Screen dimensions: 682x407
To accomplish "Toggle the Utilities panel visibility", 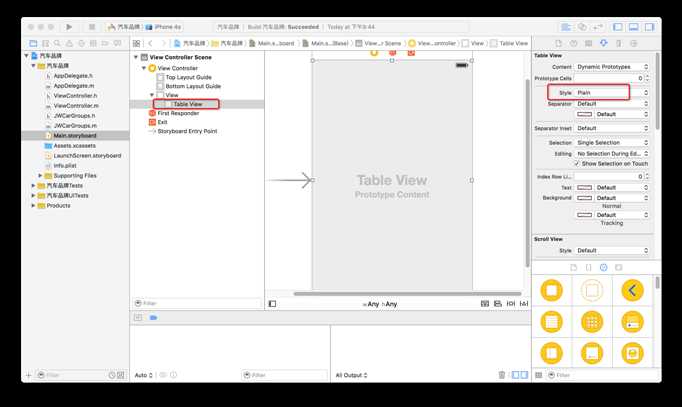I will click(649, 27).
